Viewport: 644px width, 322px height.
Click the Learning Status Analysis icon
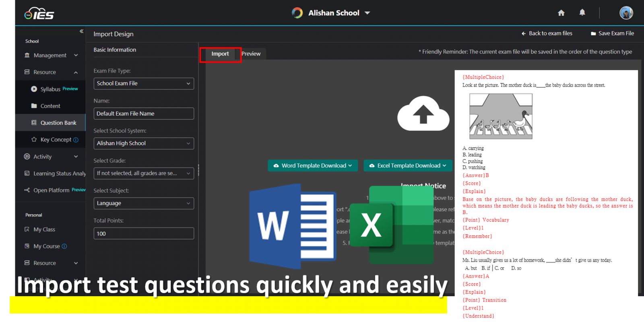coord(27,173)
